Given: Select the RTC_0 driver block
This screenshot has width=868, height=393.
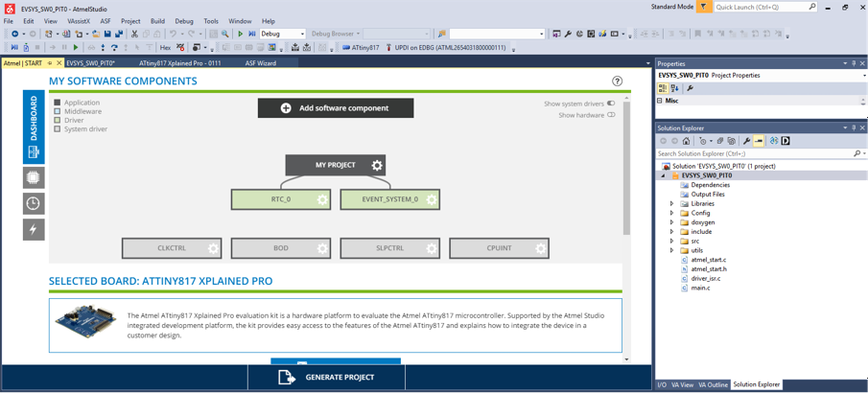Looking at the screenshot, I should pos(281,199).
